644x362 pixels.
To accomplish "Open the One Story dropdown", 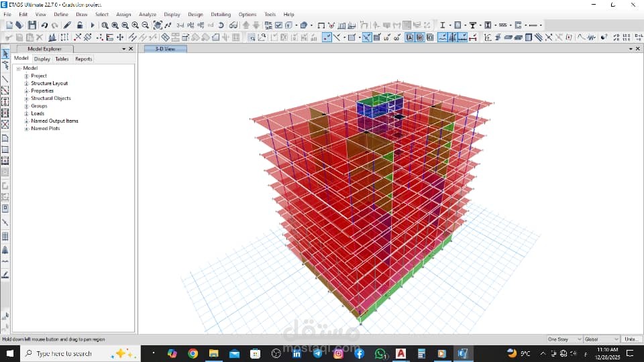I will 564,339.
